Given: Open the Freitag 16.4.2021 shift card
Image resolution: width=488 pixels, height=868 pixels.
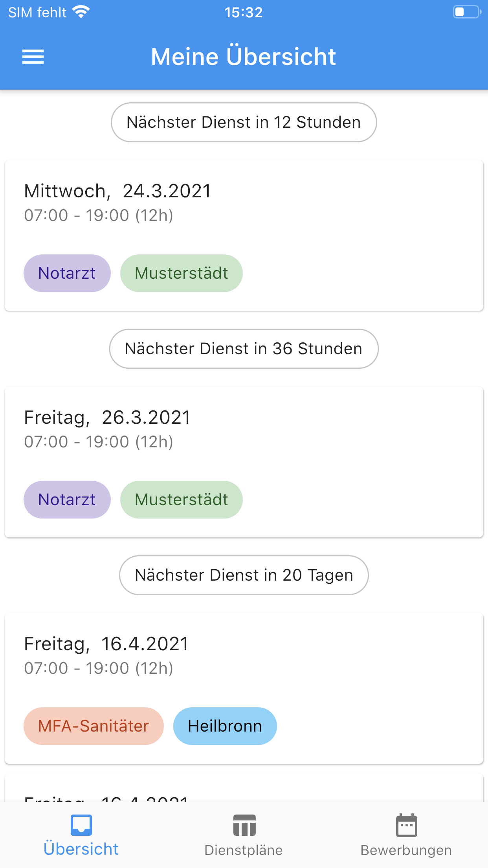Looking at the screenshot, I should click(x=244, y=688).
